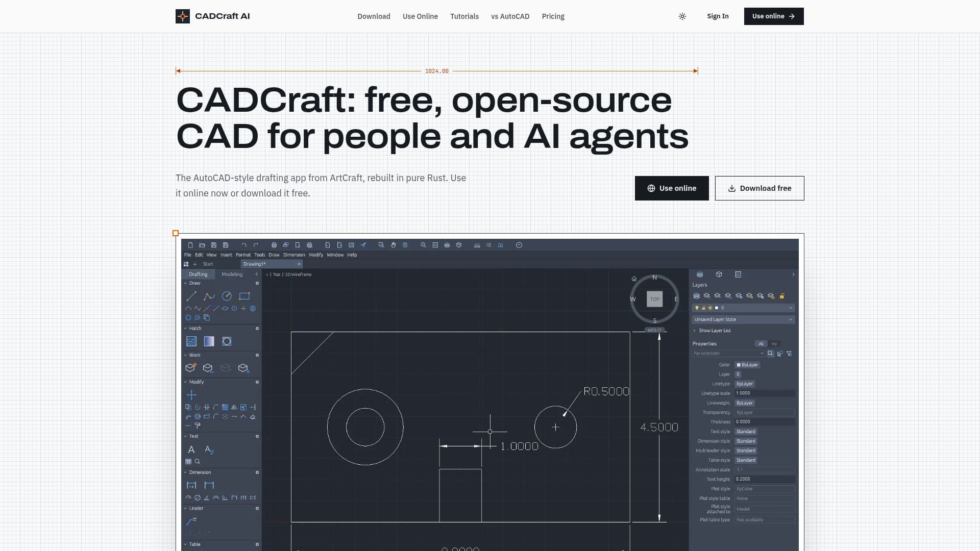Collapse the Hatch panel section

185,329
